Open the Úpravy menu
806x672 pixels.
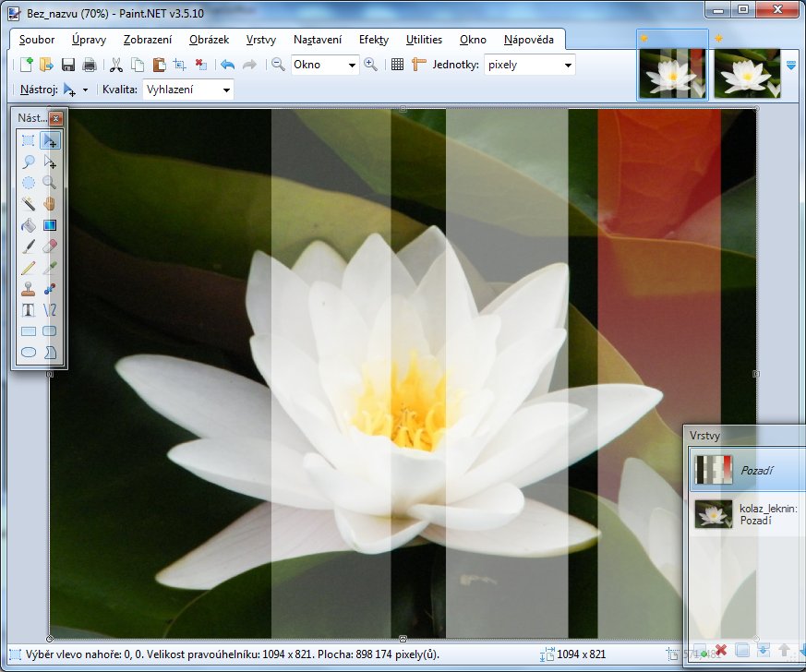[x=89, y=40]
